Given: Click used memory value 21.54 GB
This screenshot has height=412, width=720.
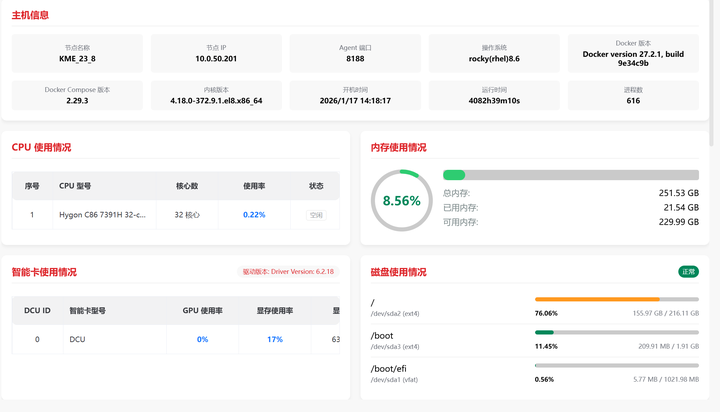Looking at the screenshot, I should pos(681,208).
